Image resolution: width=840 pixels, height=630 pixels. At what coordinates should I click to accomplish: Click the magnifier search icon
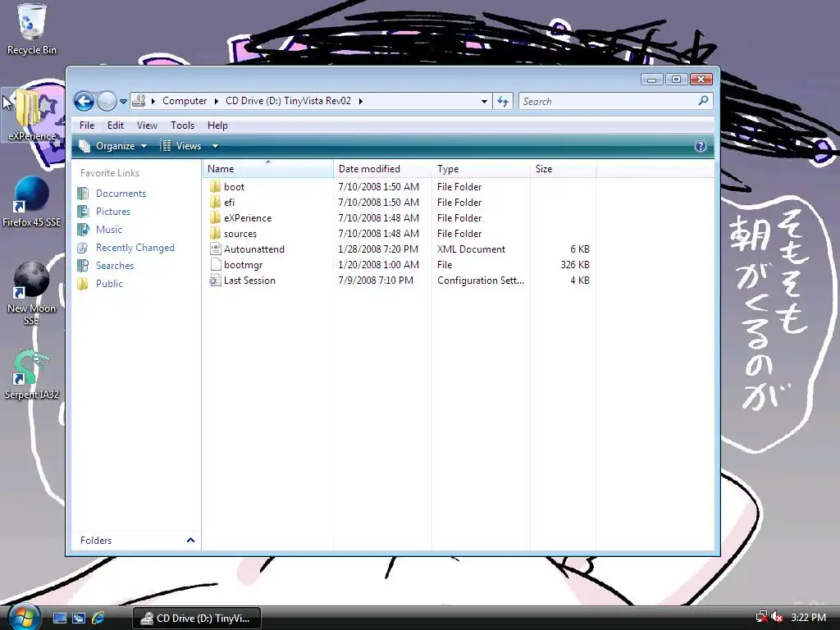[703, 100]
